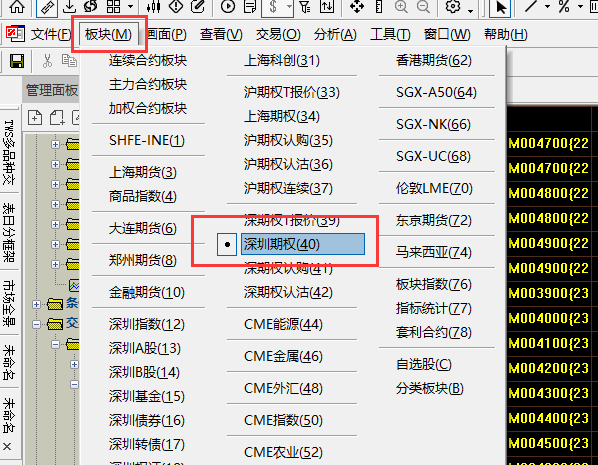Click the circular play button icon

coord(228,7)
